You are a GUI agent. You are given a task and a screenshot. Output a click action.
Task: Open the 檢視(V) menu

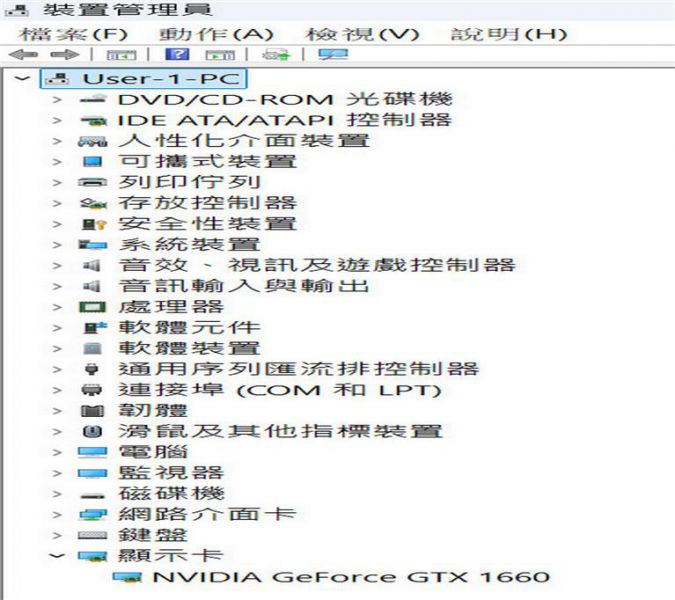[361, 33]
